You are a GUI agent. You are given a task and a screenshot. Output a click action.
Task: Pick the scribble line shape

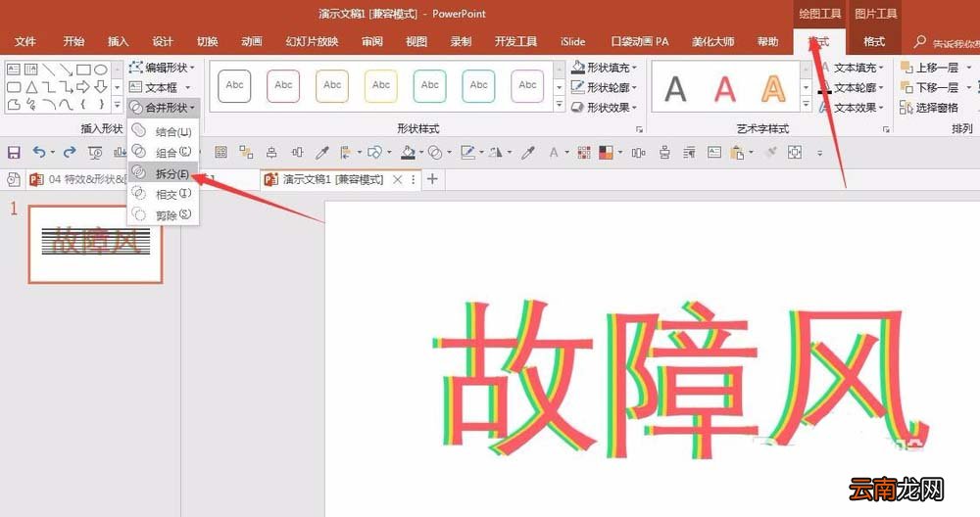coord(30,104)
